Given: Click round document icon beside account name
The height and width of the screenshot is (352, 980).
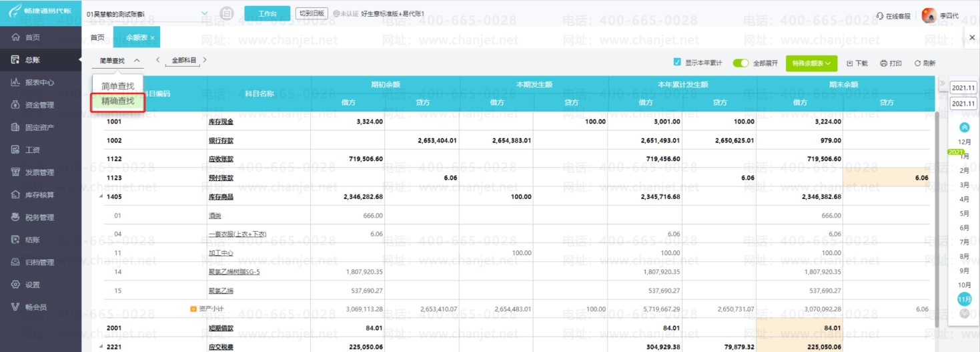Looking at the screenshot, I should (227, 13).
